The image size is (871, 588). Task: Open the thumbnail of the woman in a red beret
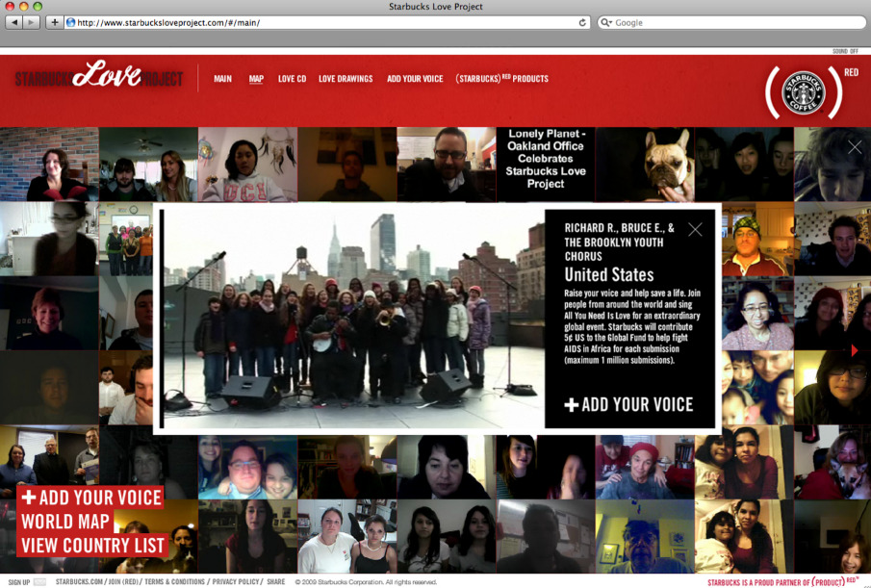pyautogui.click(x=645, y=467)
